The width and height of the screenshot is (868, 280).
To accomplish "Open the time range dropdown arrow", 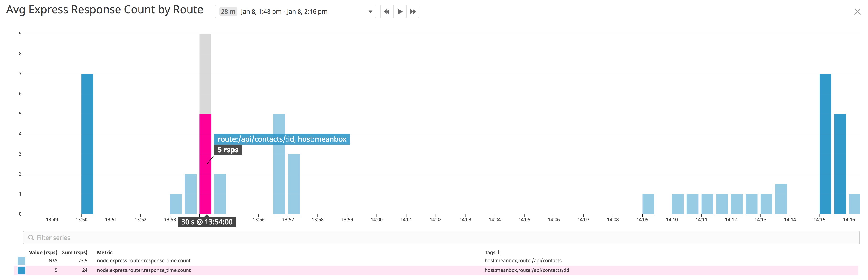I will [x=370, y=12].
